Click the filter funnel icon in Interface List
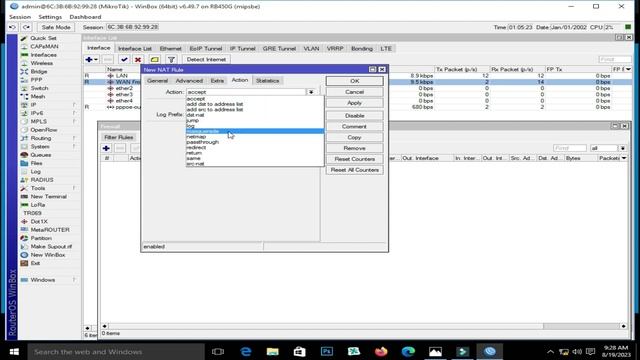 (171, 60)
